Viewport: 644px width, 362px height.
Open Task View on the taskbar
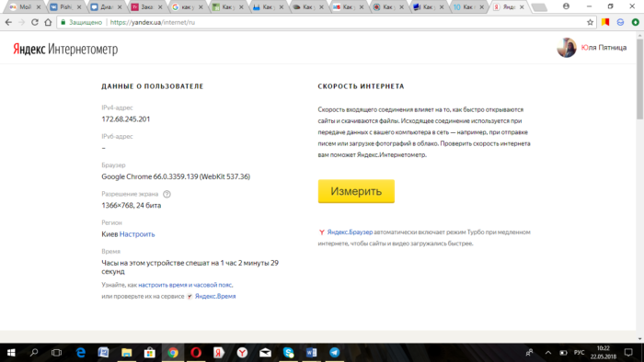[57, 353]
